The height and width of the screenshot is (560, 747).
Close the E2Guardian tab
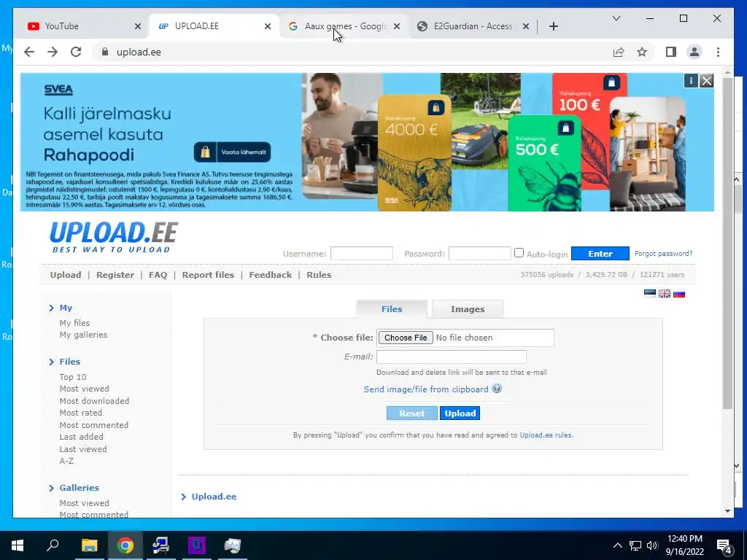click(525, 26)
